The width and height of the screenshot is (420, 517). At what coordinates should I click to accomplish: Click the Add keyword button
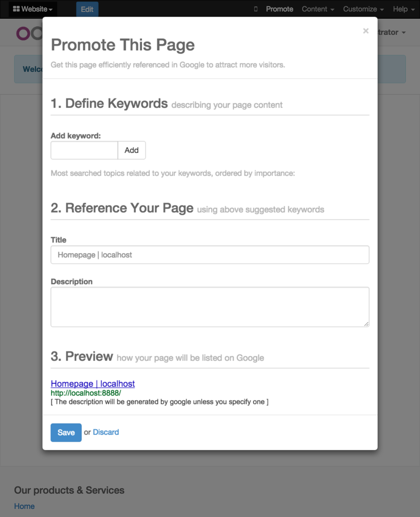coord(132,150)
